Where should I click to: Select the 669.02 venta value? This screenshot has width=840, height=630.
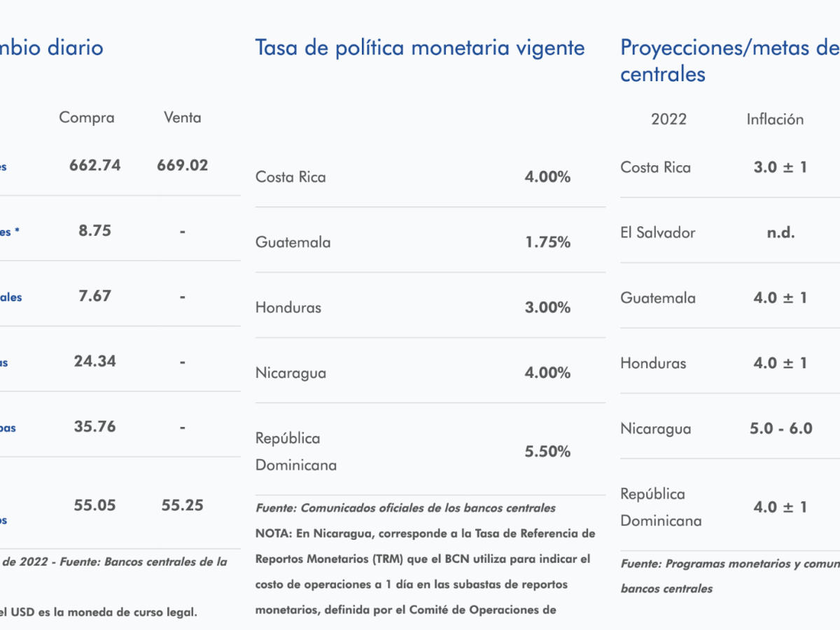coord(182,165)
